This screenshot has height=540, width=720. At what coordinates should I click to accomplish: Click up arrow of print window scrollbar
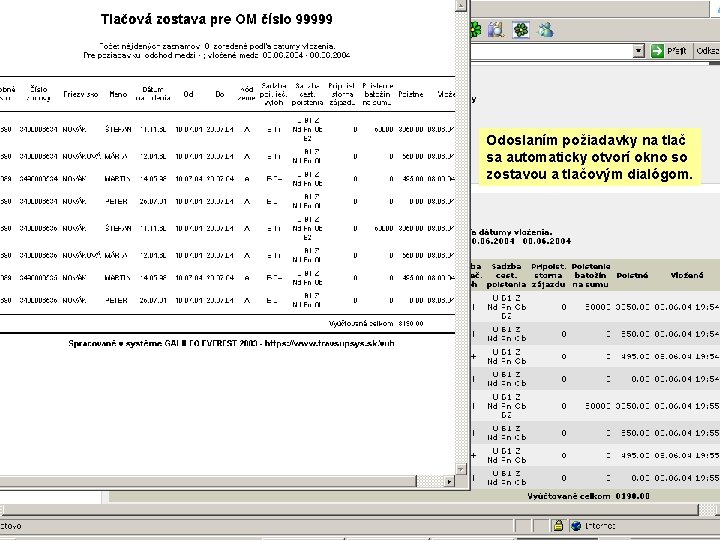[461, 5]
